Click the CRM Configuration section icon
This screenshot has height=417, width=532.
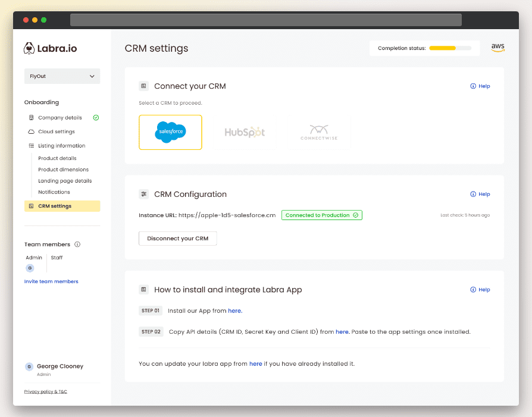(x=143, y=194)
